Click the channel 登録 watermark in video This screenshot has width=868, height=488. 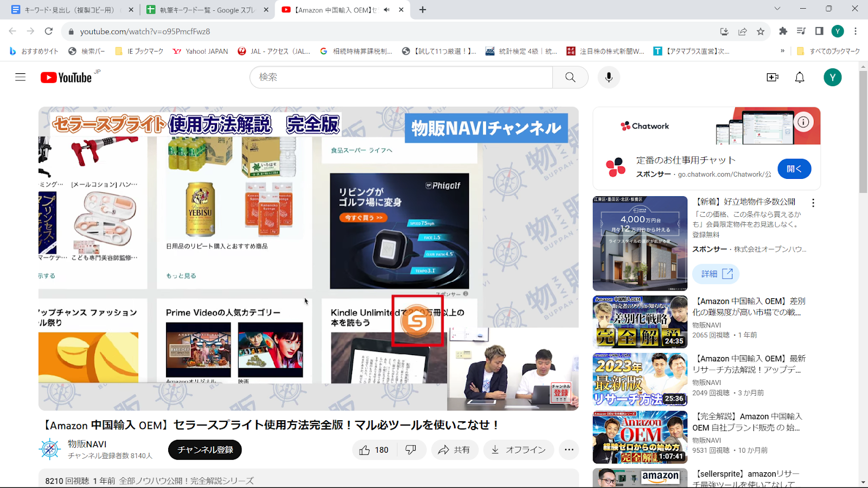[561, 393]
